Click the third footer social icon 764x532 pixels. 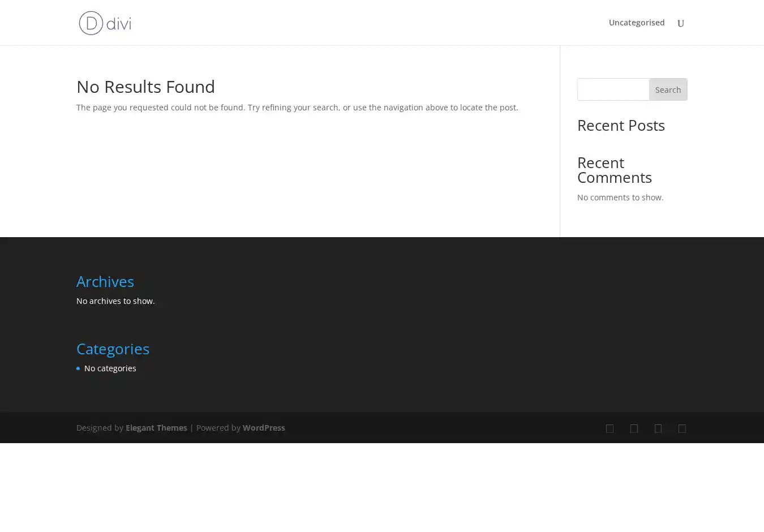(x=658, y=428)
